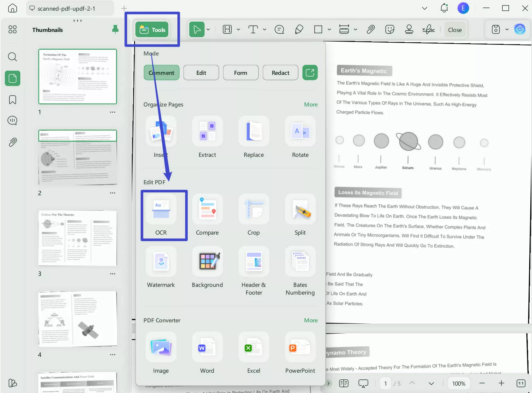This screenshot has height=393, width=532.
Task: Convert PDF to PowerPoint
Action: [x=300, y=353]
